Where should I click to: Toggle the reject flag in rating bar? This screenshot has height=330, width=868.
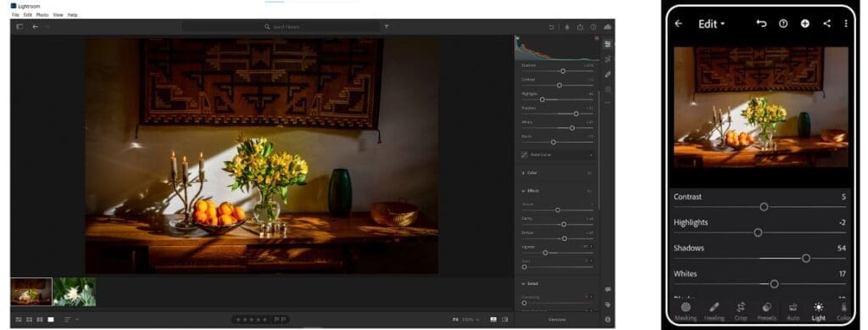(283, 320)
